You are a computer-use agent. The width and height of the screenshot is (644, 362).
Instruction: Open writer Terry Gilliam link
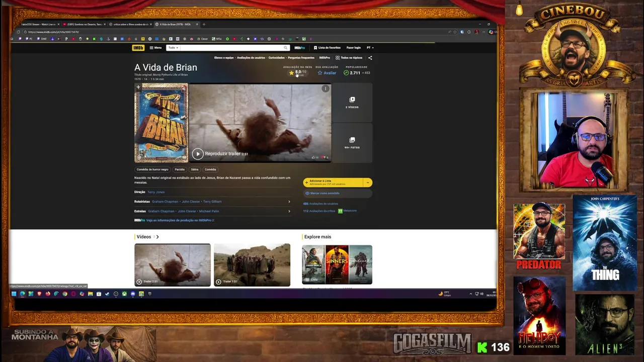click(x=212, y=202)
